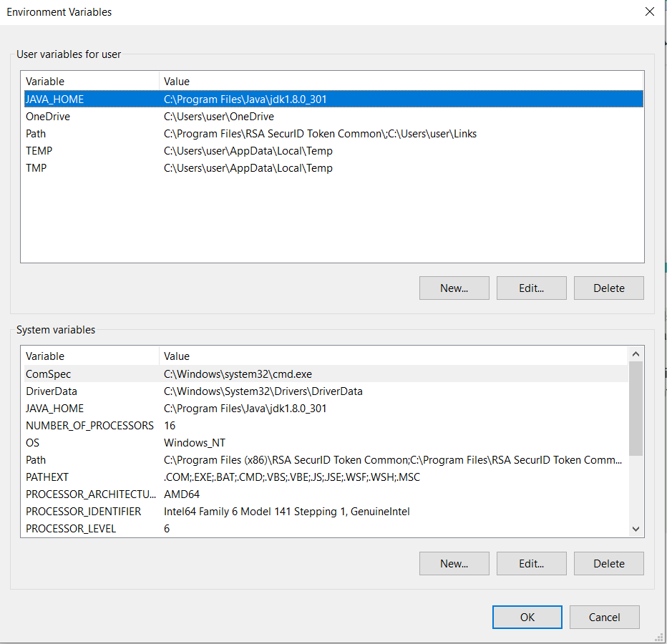Select the ComSpec system variable
The image size is (667, 644).
326,374
